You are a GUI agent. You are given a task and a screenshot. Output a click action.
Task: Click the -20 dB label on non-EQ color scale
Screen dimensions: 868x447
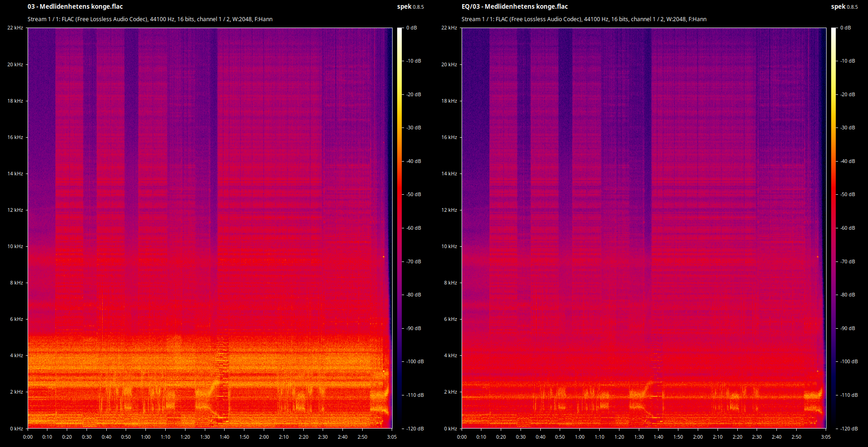tap(413, 94)
